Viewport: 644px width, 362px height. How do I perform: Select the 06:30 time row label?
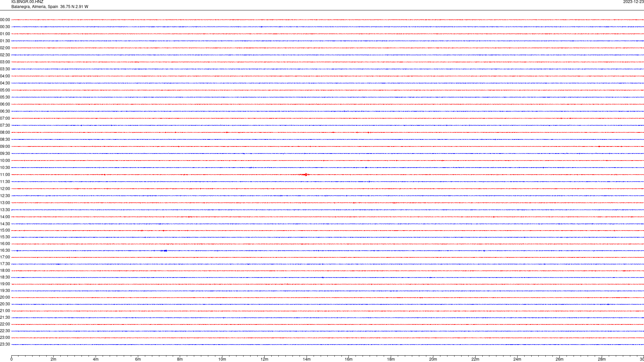click(5, 111)
